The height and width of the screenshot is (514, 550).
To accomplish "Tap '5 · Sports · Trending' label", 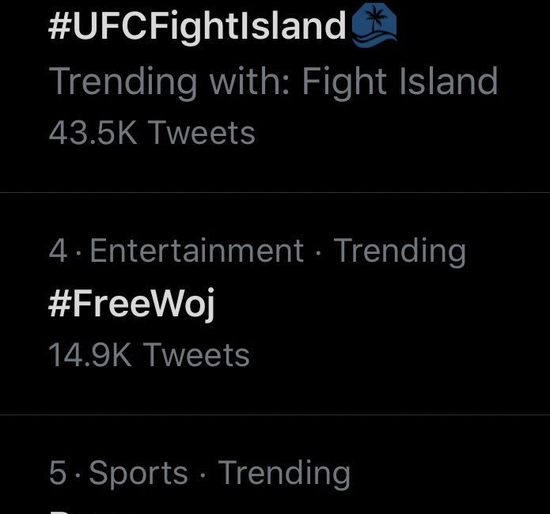I will (x=200, y=474).
